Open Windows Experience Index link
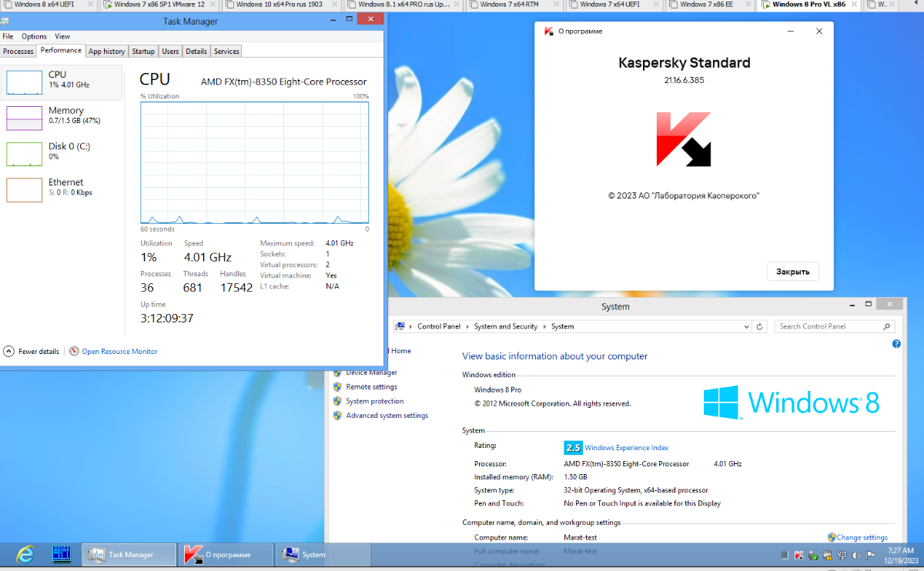This screenshot has height=571, width=924. 627,448
